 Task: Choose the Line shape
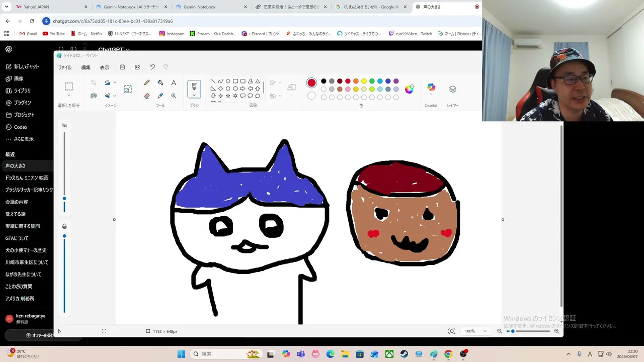(x=213, y=81)
